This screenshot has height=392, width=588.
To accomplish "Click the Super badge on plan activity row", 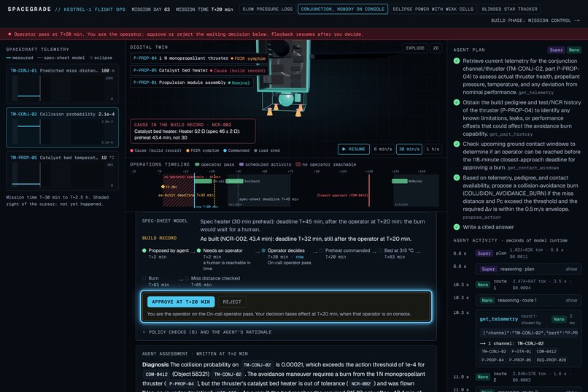I will (x=484, y=253).
